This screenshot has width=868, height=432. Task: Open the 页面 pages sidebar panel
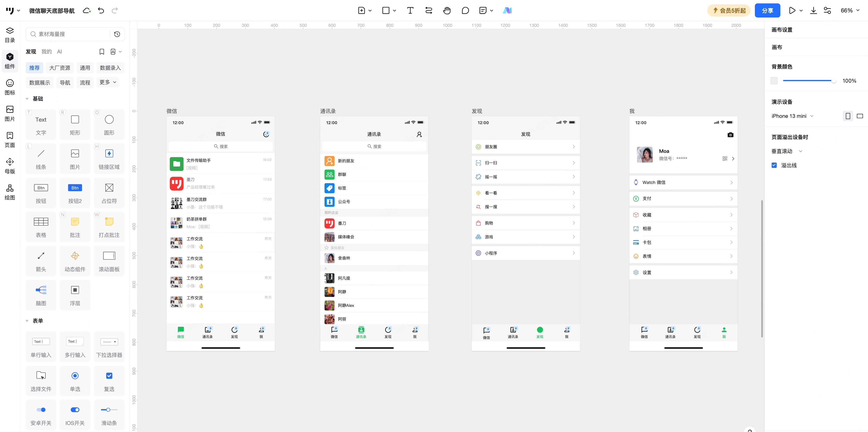click(10, 140)
